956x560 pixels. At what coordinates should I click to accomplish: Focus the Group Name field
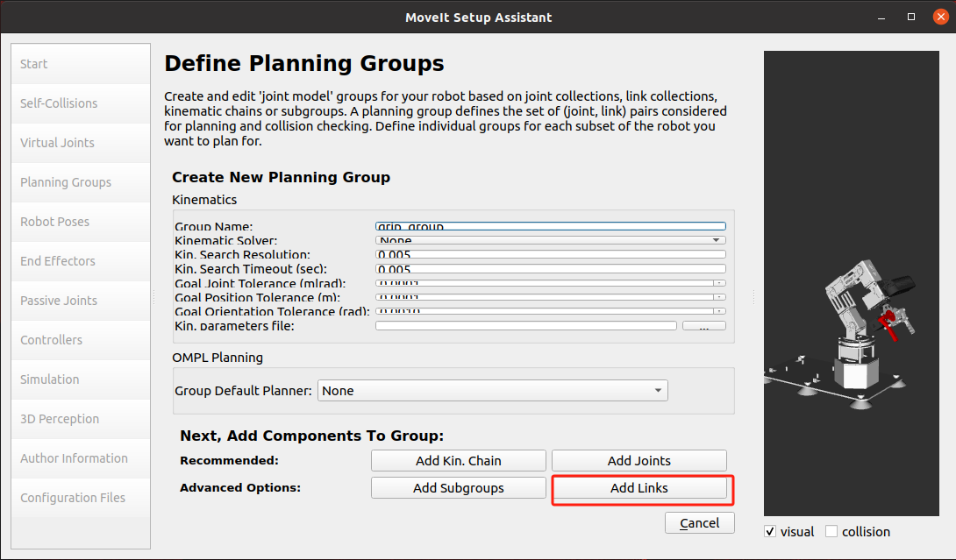tap(551, 226)
